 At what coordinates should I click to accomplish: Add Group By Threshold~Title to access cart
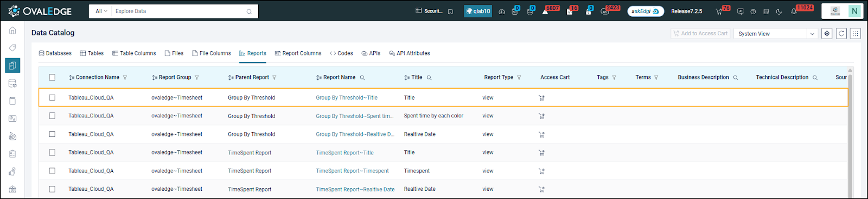541,98
